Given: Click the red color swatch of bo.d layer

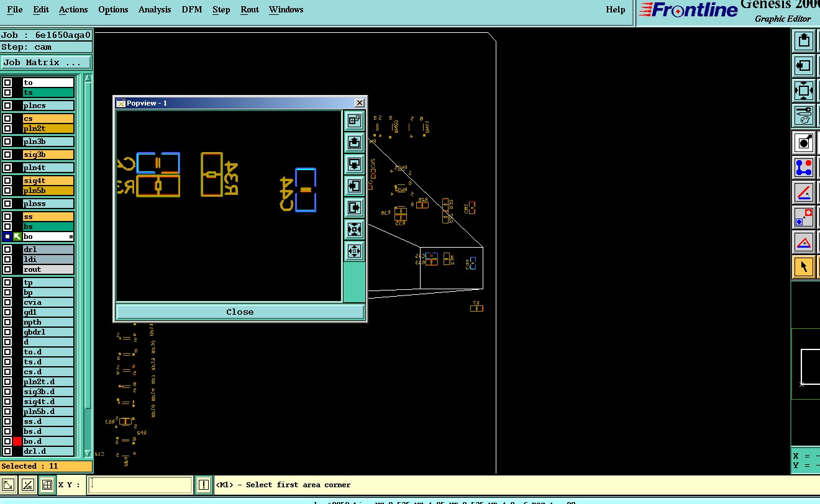Looking at the screenshot, I should [x=17, y=441].
